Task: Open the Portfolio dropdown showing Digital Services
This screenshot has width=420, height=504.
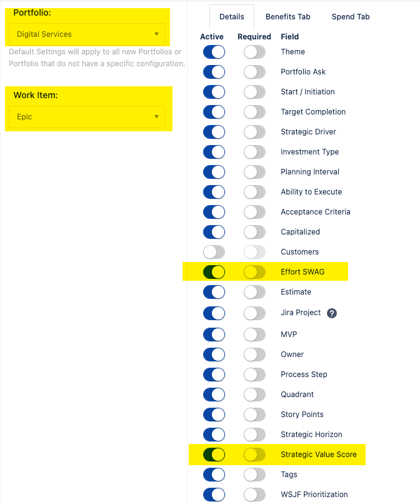Action: [86, 34]
